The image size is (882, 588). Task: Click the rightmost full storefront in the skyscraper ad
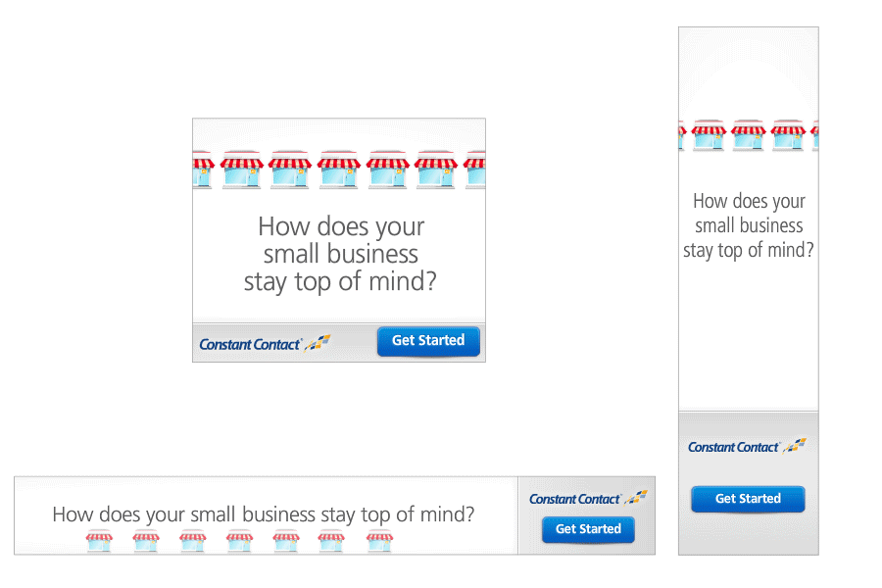(x=788, y=135)
